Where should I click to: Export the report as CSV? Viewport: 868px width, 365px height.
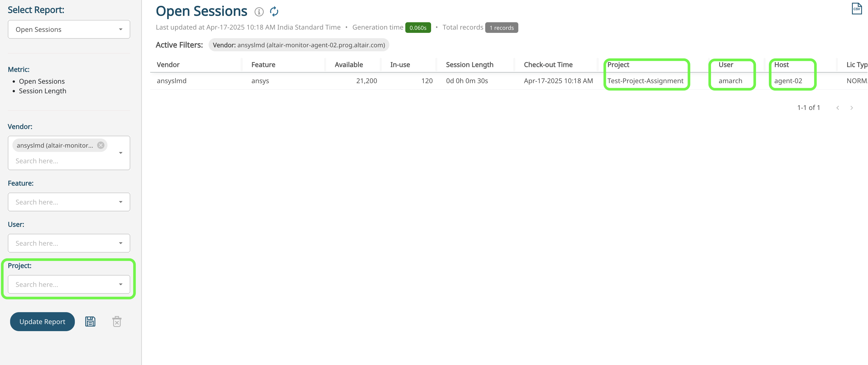point(857,8)
